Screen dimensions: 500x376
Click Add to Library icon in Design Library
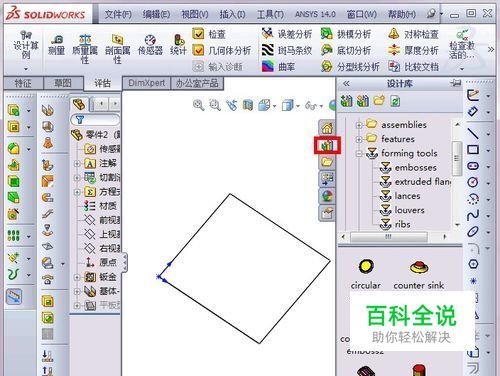pyautogui.click(x=346, y=101)
